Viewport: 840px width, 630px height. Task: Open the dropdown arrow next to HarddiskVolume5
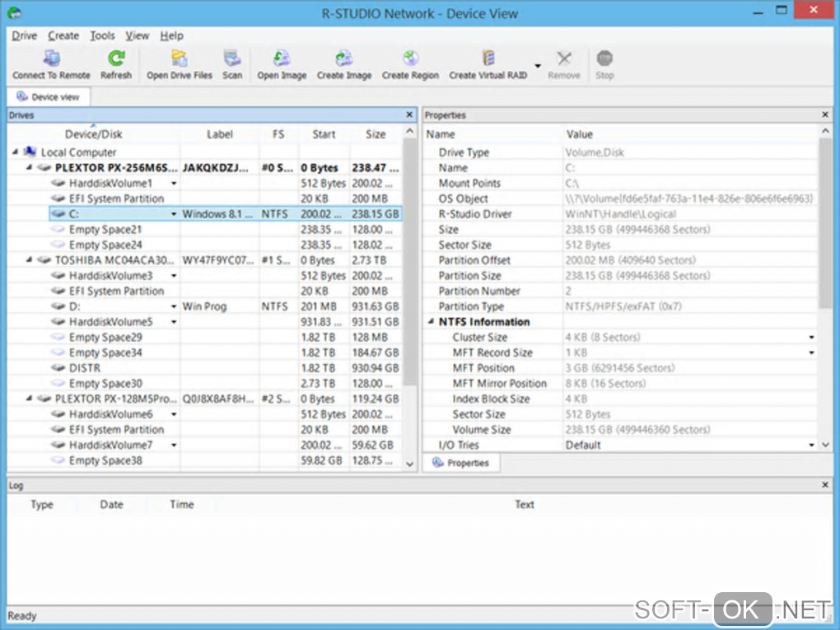[x=174, y=322]
